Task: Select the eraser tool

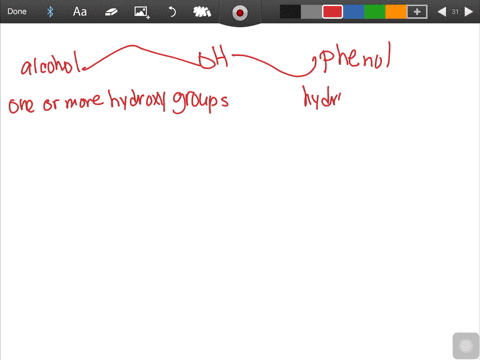Action: [111, 12]
